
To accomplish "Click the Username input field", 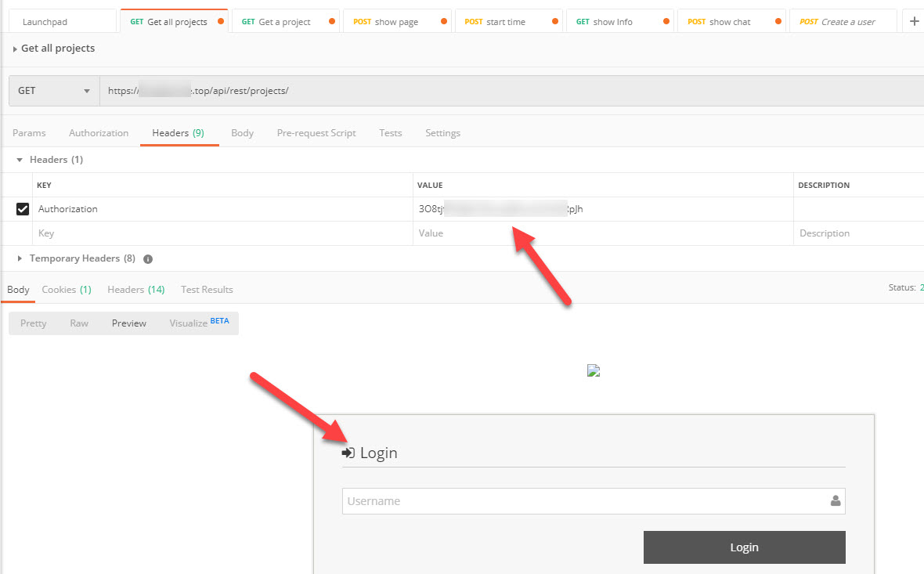I will (583, 501).
